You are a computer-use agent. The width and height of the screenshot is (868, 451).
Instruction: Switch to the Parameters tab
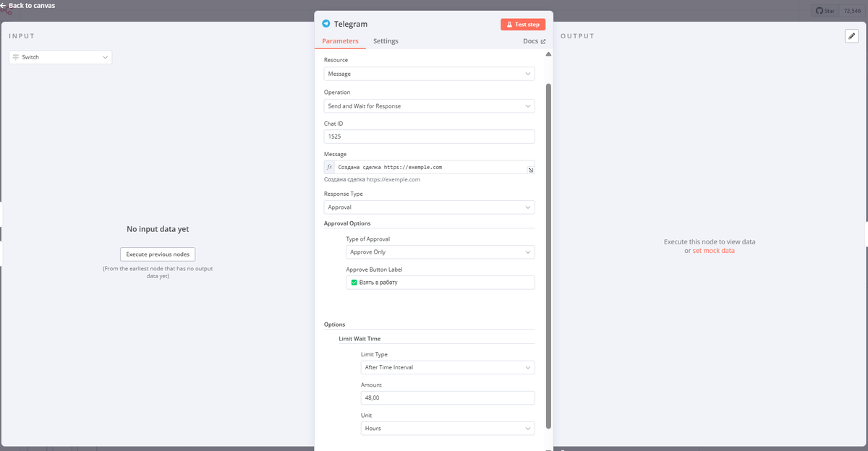[x=340, y=41]
